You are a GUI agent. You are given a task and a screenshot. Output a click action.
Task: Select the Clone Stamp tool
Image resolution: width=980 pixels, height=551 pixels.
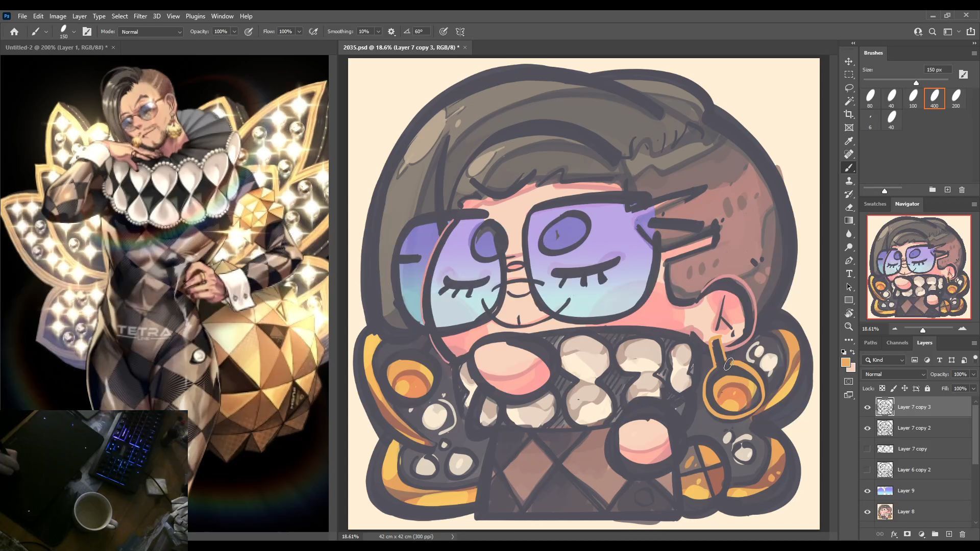(x=849, y=181)
